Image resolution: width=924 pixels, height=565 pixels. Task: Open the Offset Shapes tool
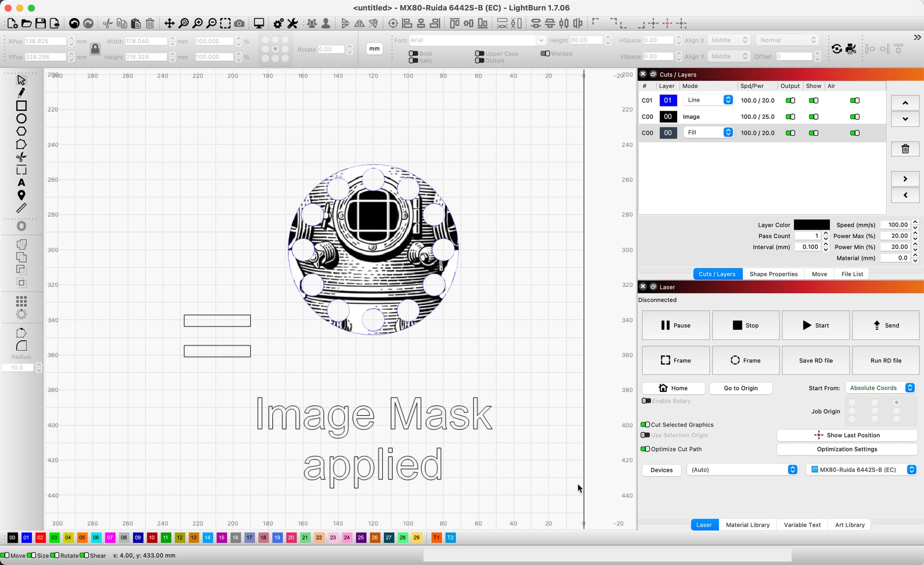[21, 226]
